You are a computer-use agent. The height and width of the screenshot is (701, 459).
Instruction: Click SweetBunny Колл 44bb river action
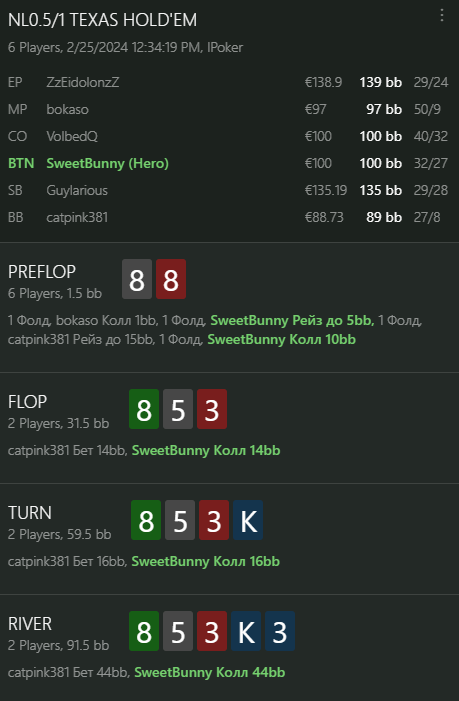coord(210,672)
